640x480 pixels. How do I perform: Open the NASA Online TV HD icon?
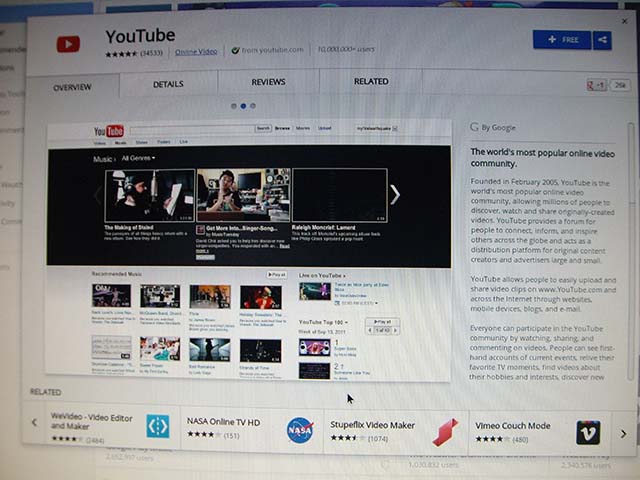pos(299,429)
